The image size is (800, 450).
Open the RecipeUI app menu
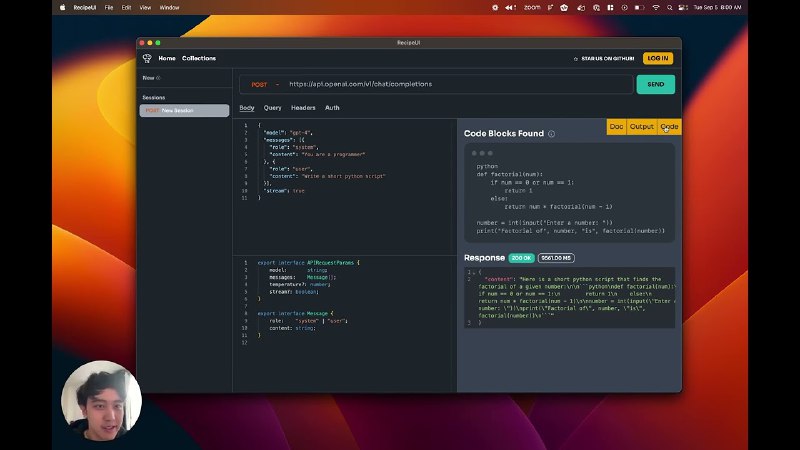coord(85,8)
